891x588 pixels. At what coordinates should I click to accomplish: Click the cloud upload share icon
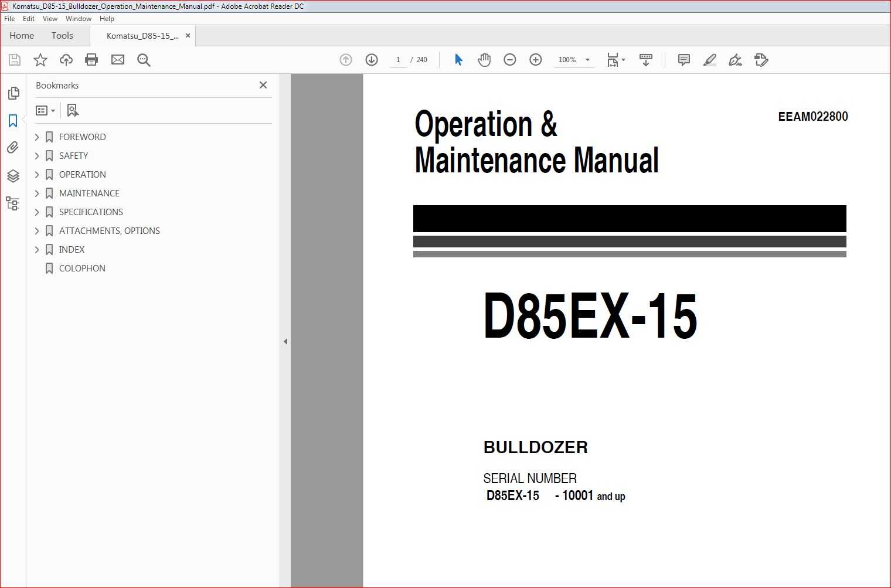click(x=66, y=60)
